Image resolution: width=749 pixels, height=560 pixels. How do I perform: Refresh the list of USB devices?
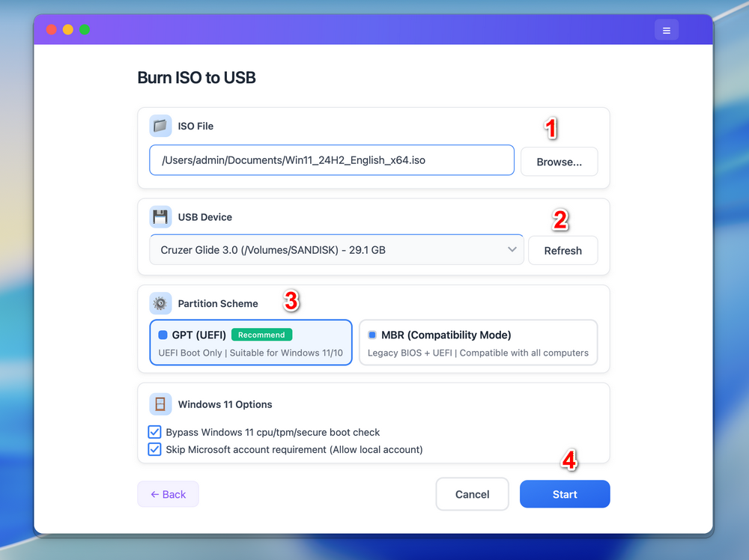point(562,250)
